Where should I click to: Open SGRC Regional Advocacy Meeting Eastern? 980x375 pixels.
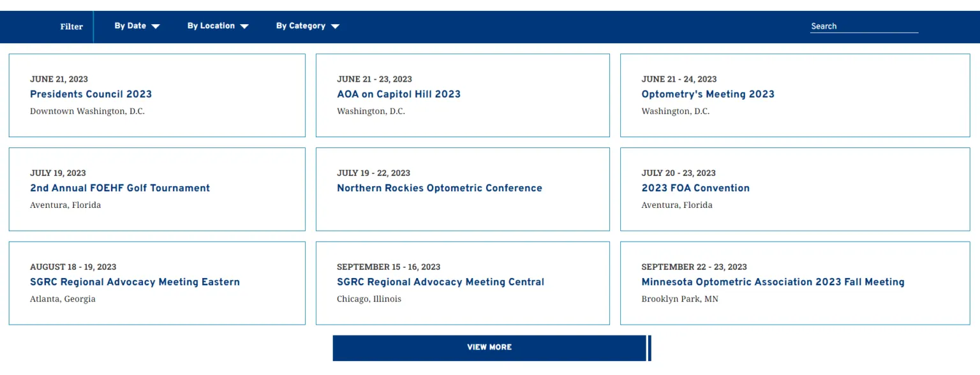pos(135,282)
